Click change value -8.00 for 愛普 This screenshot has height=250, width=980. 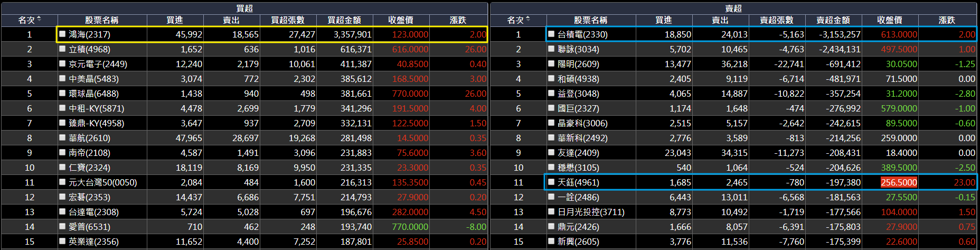pos(476,227)
